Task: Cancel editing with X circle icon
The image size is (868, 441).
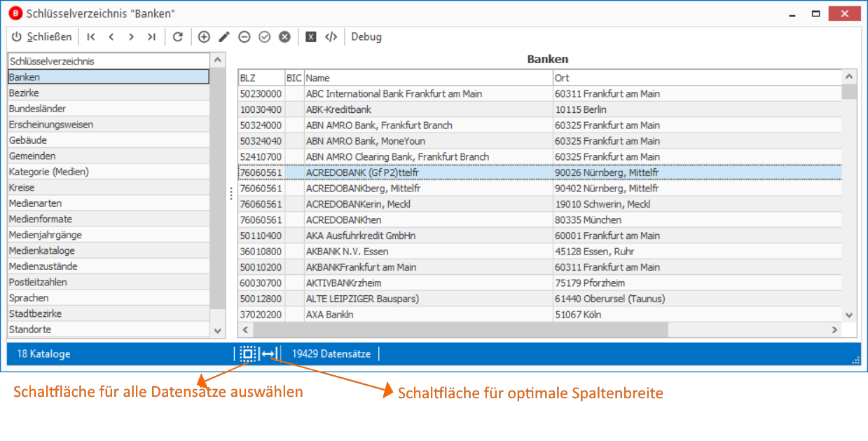Action: click(x=284, y=37)
